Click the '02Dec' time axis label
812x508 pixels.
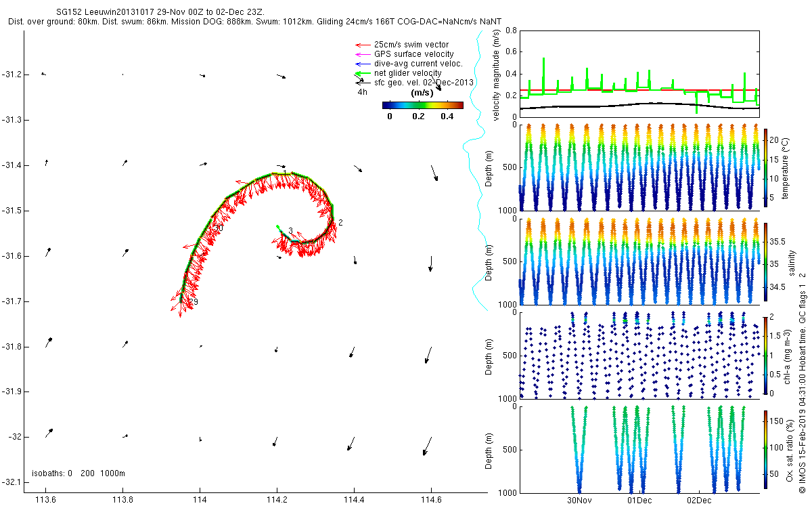point(699,501)
